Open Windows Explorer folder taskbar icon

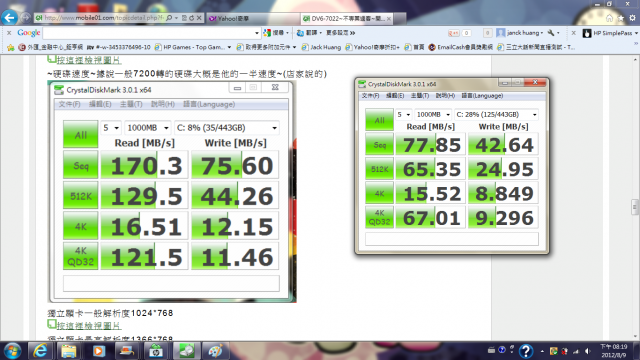[69, 351]
